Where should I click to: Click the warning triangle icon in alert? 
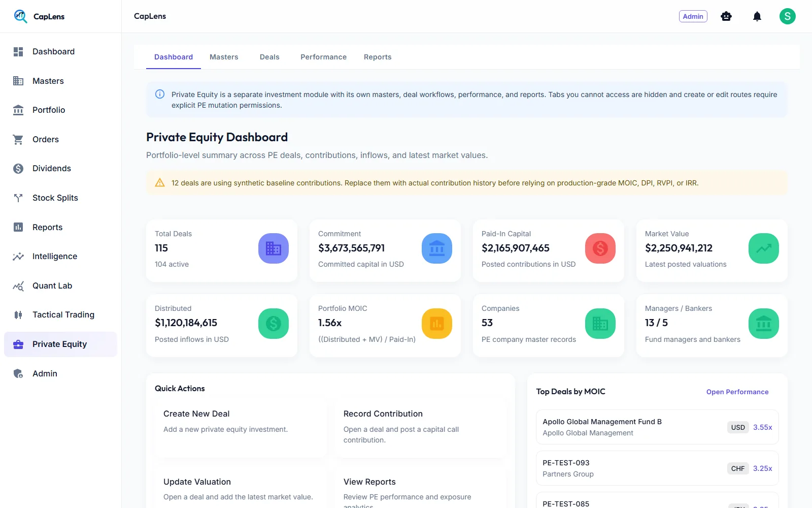(x=160, y=183)
